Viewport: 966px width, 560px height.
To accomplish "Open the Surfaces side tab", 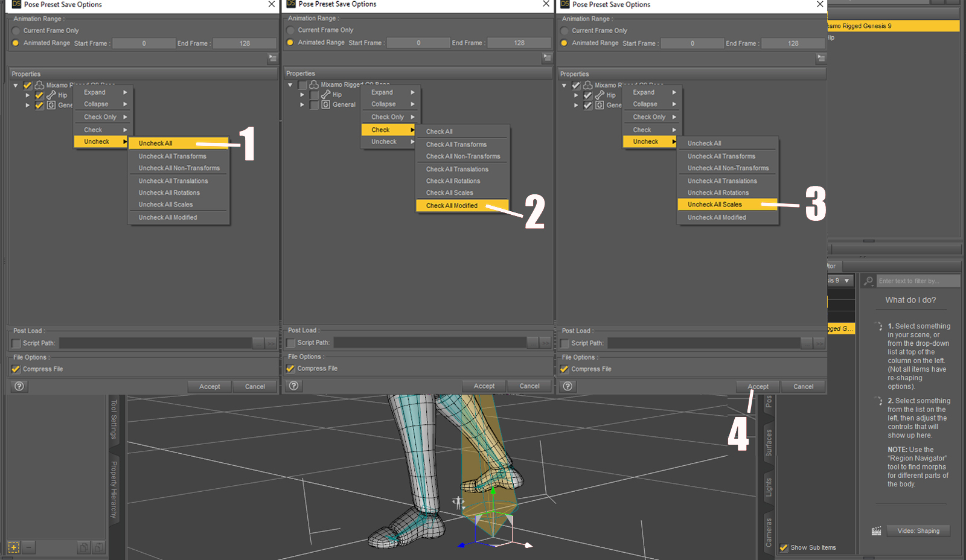I will pyautogui.click(x=769, y=443).
